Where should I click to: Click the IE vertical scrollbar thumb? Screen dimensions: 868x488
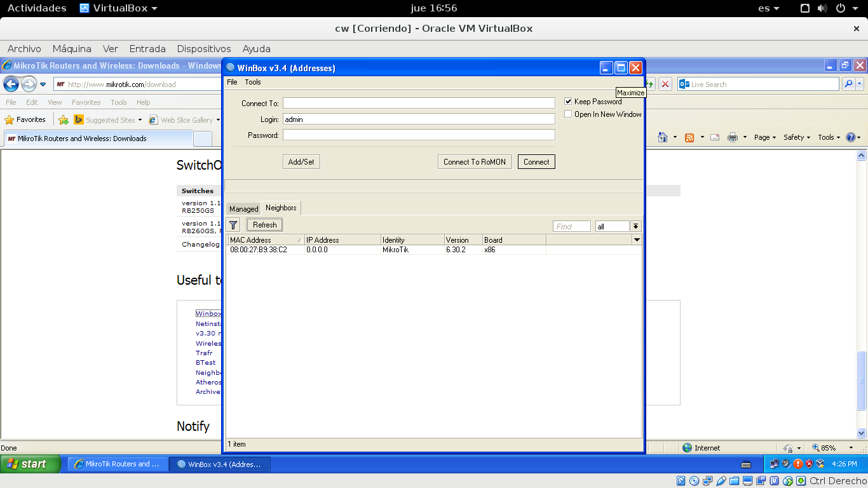[x=862, y=381]
